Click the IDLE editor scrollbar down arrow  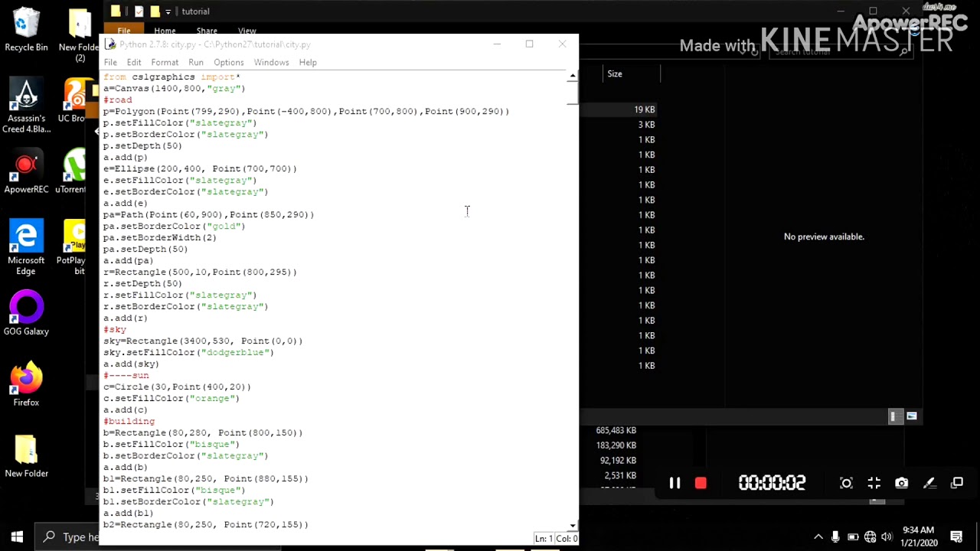tap(573, 526)
